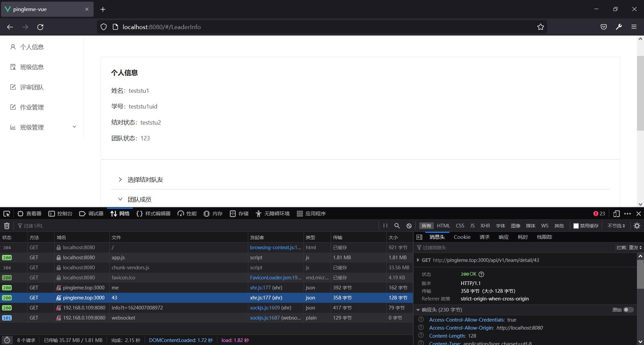The height and width of the screenshot is (345, 644).
Task: Toggle the 禁用缓存 checkbox
Action: pos(576,226)
